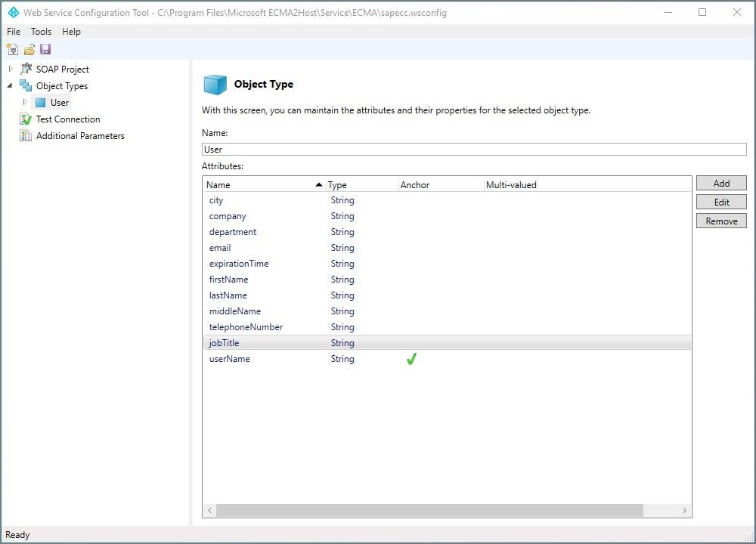Viewport: 756px width, 544px height.
Task: Open the Tools menu
Action: [x=41, y=32]
